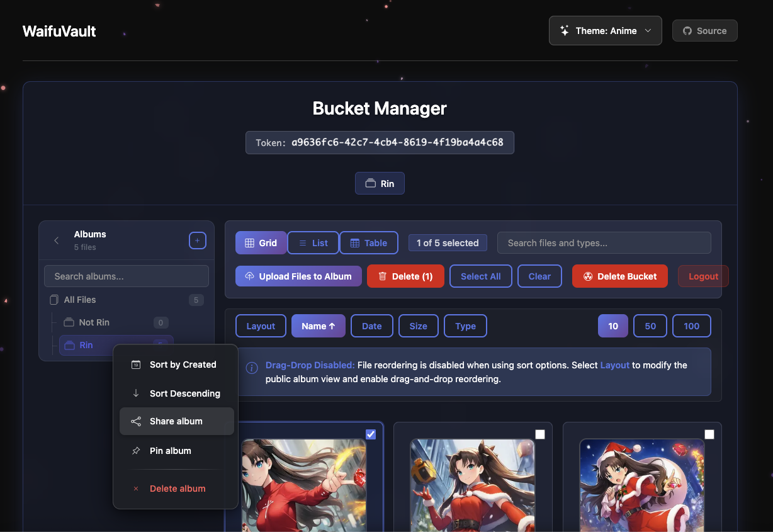
Task: Select Delete album in the context menu
Action: point(177,489)
